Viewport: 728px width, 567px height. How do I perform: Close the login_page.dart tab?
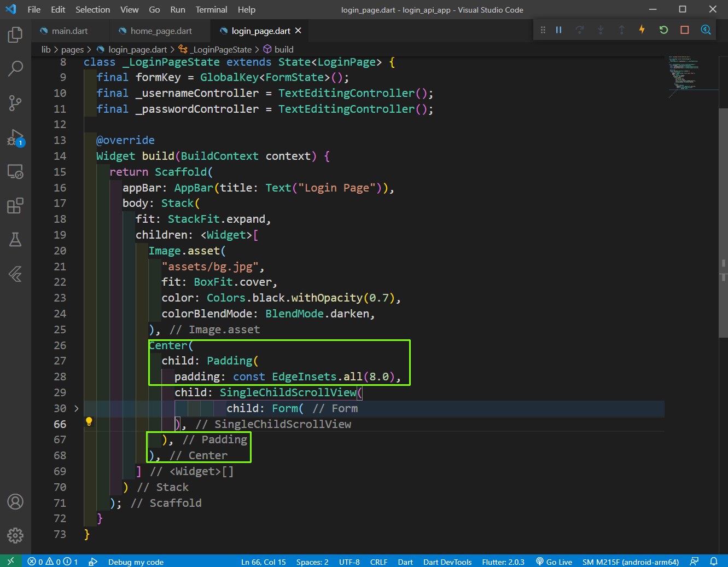click(x=298, y=31)
